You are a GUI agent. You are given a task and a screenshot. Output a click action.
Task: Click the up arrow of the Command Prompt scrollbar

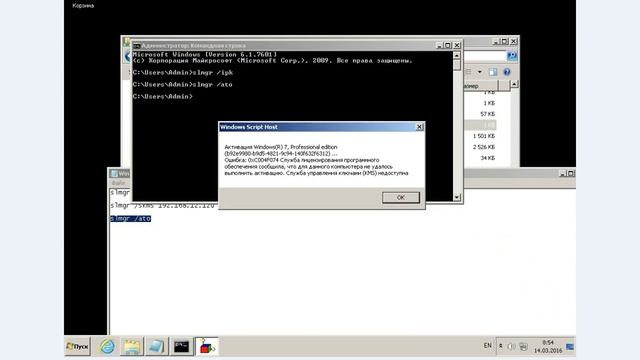[457, 56]
